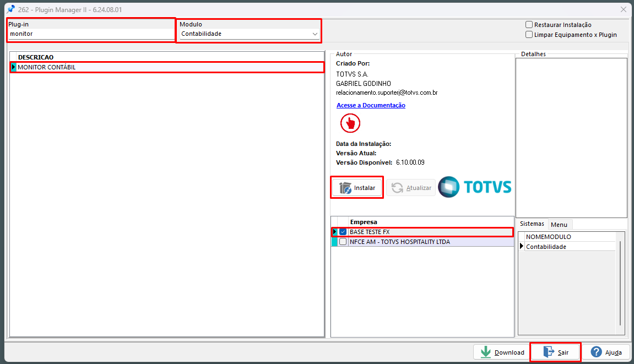Click version 6.10.00.09 value
Screen dimensions: 634x364
(x=410, y=162)
